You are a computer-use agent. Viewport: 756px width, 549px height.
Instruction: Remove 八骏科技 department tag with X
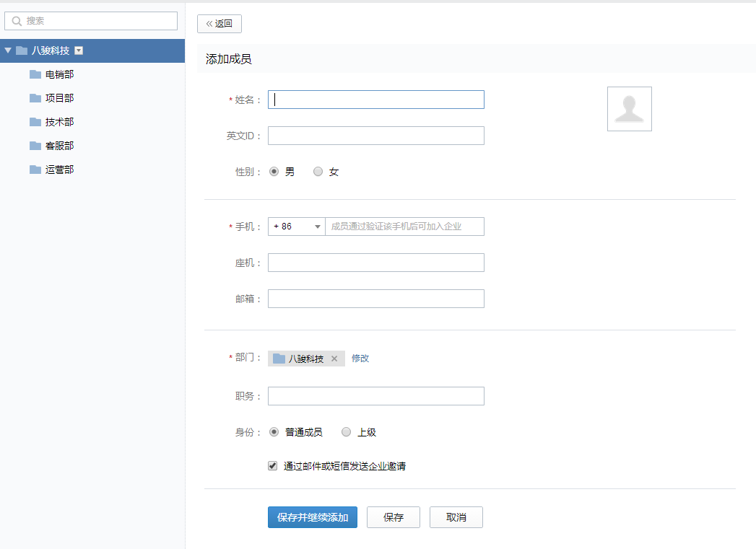(x=334, y=359)
